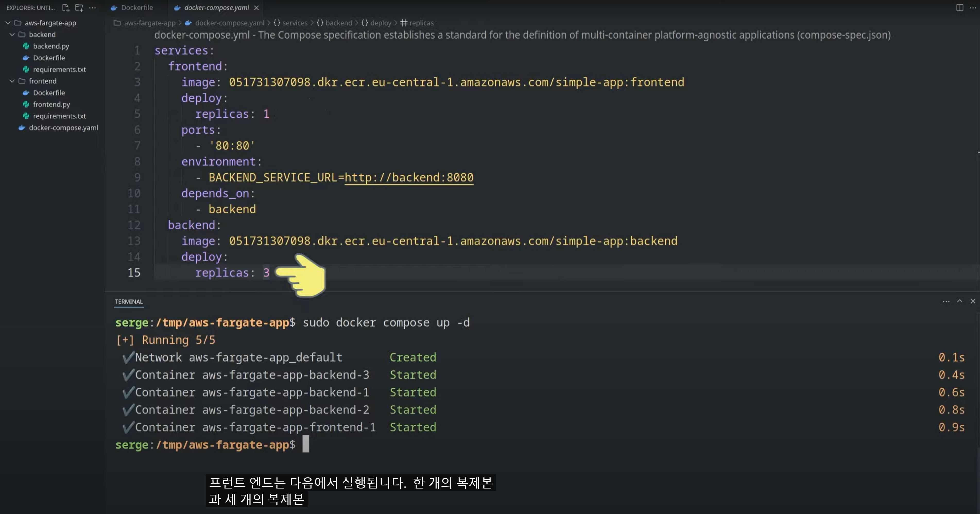Maximize terminal panel with chevron up
This screenshot has height=514, width=980.
tap(959, 301)
